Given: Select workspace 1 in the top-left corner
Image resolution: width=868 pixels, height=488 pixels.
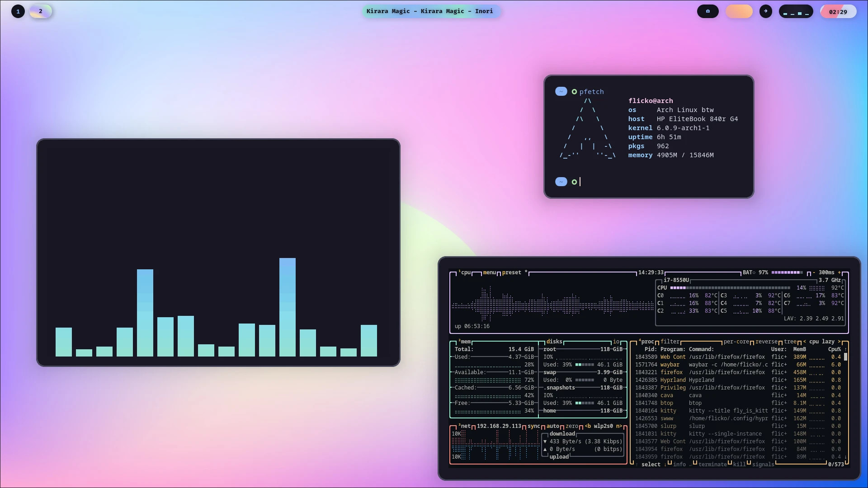Looking at the screenshot, I should tap(18, 11).
